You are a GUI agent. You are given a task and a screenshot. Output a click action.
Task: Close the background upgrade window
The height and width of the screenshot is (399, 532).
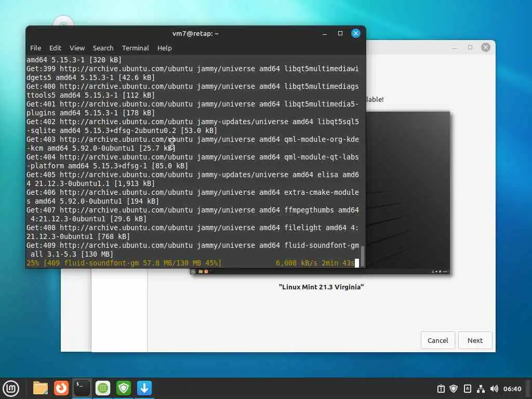click(x=486, y=47)
